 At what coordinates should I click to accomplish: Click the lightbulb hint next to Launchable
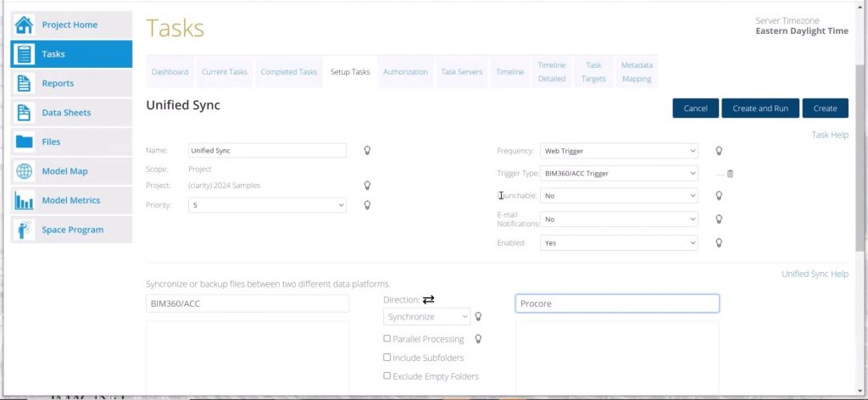[719, 196]
